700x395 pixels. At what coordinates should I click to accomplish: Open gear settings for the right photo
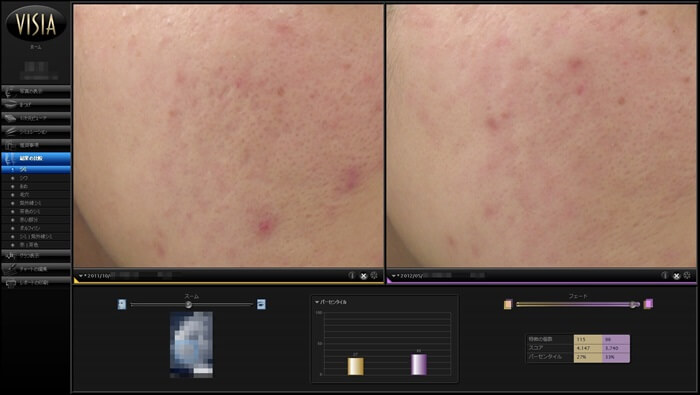687,275
